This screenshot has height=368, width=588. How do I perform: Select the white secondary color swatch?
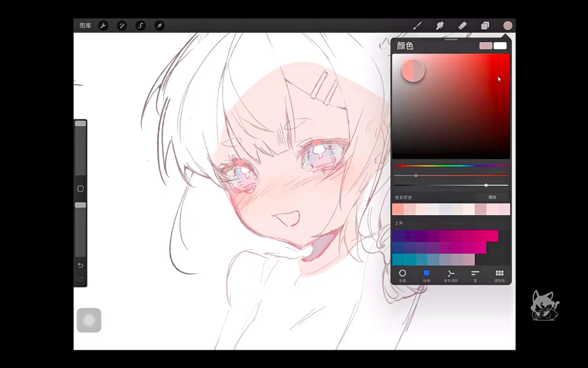point(500,45)
